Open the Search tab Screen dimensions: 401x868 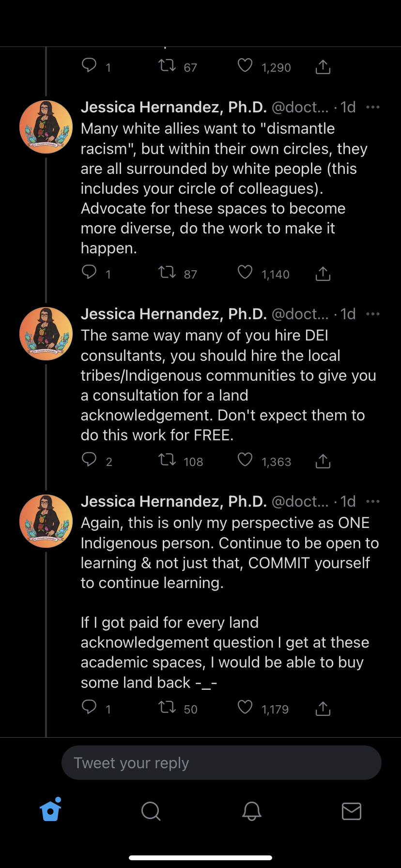click(151, 811)
